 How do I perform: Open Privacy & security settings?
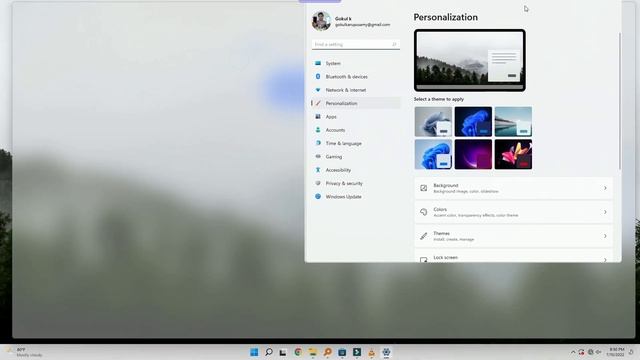click(x=356, y=183)
